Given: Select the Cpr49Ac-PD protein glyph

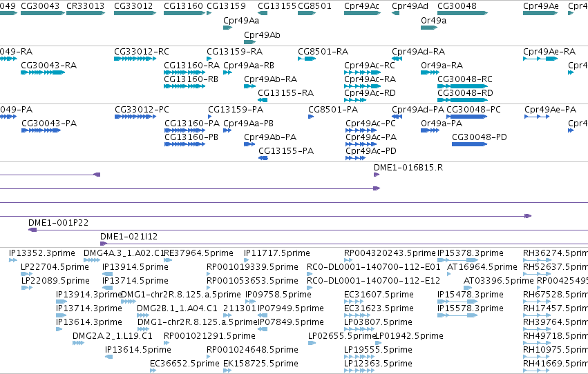Looking at the screenshot, I should click(356, 158).
